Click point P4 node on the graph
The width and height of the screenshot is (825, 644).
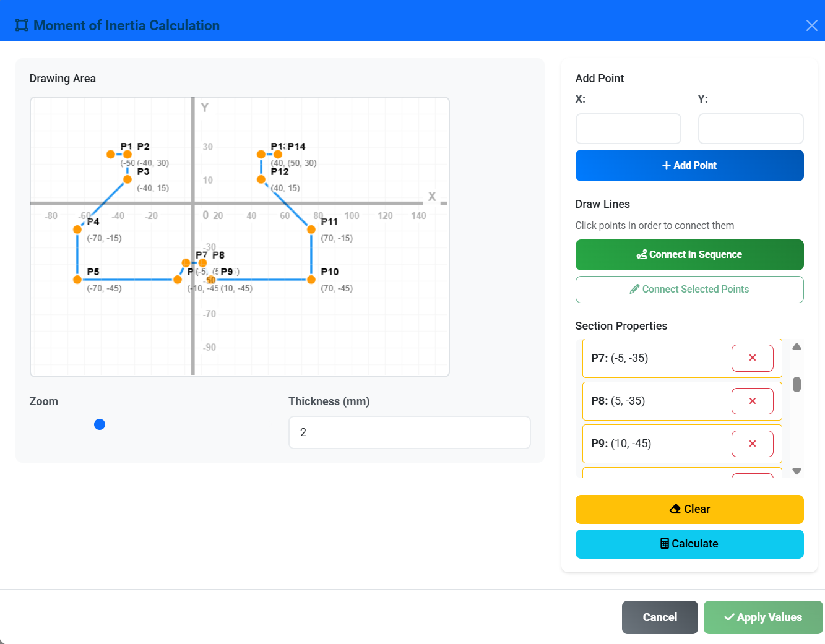pyautogui.click(x=77, y=230)
